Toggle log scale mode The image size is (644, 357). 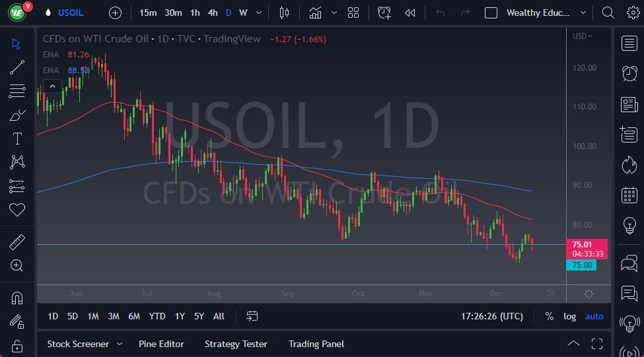pyautogui.click(x=569, y=316)
